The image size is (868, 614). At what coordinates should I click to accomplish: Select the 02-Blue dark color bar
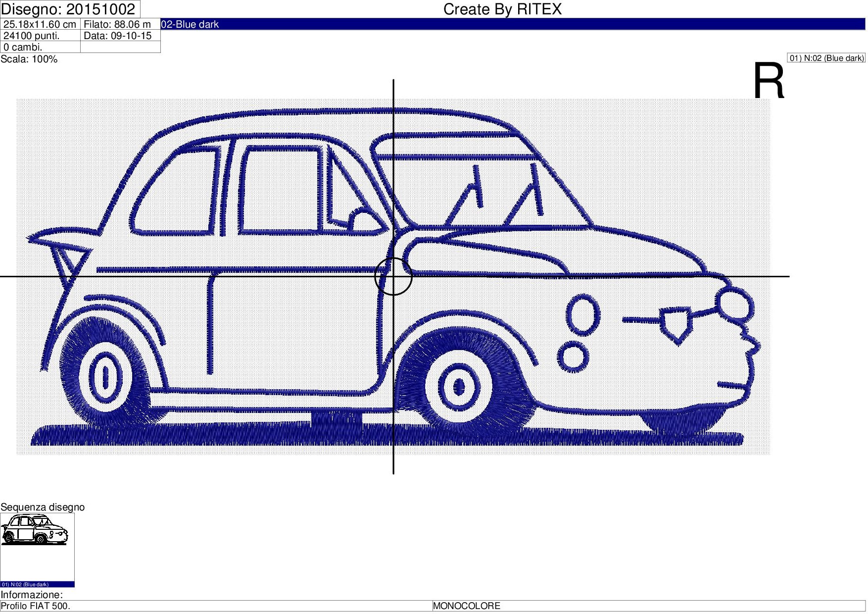click(513, 24)
